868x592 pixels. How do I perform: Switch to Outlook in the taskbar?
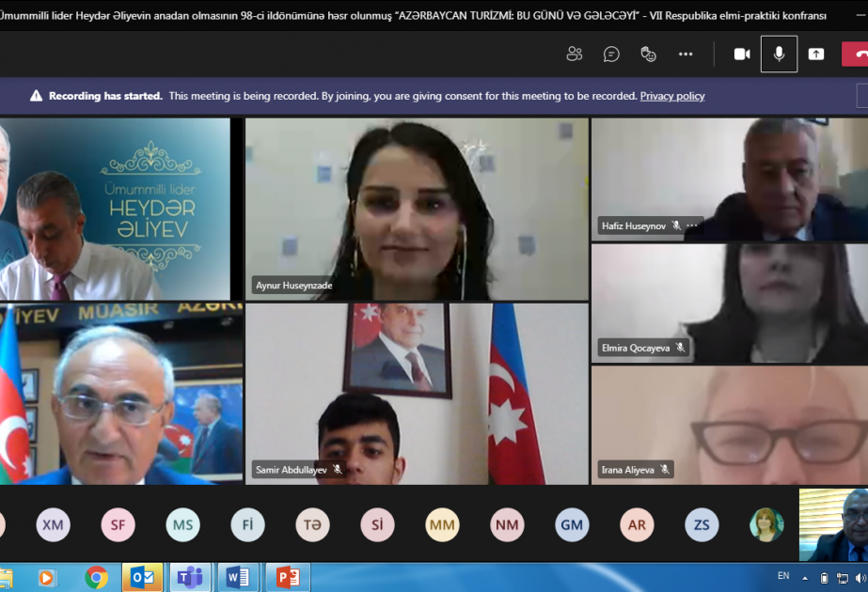142,578
